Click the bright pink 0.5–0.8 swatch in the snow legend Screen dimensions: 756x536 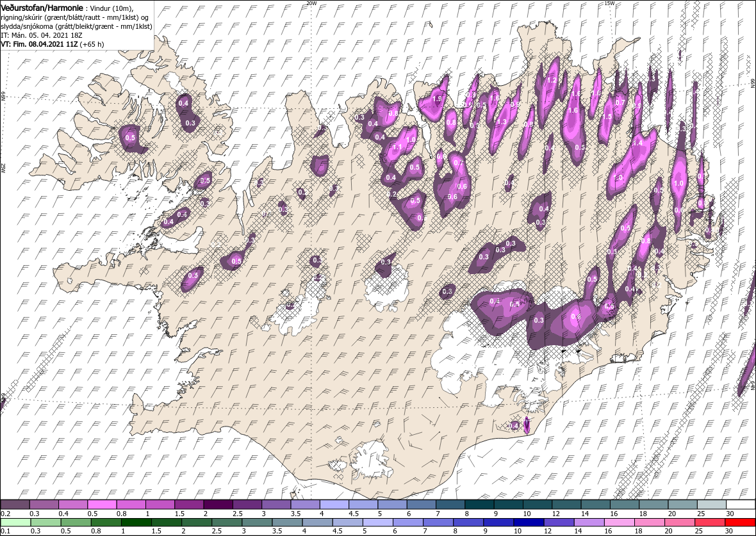tap(102, 505)
